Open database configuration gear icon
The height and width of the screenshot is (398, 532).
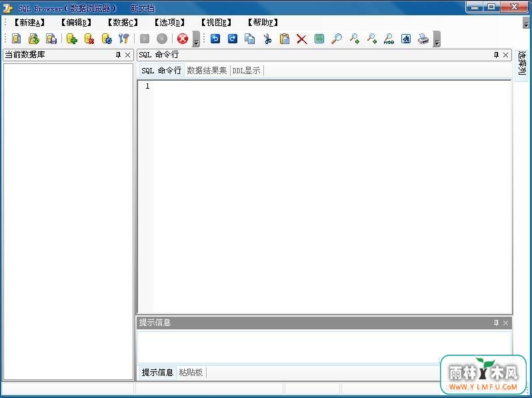click(107, 39)
